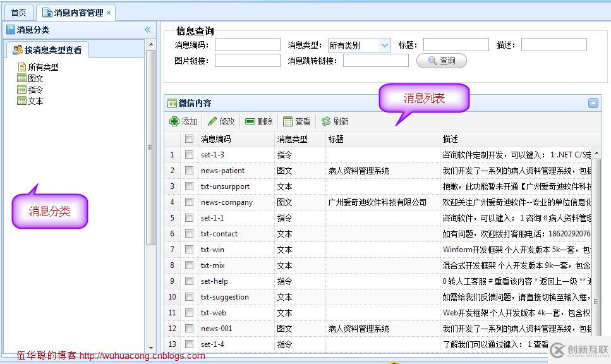This screenshot has height=364, width=611.
Task: Click the 查看 button label
Action: 303,121
